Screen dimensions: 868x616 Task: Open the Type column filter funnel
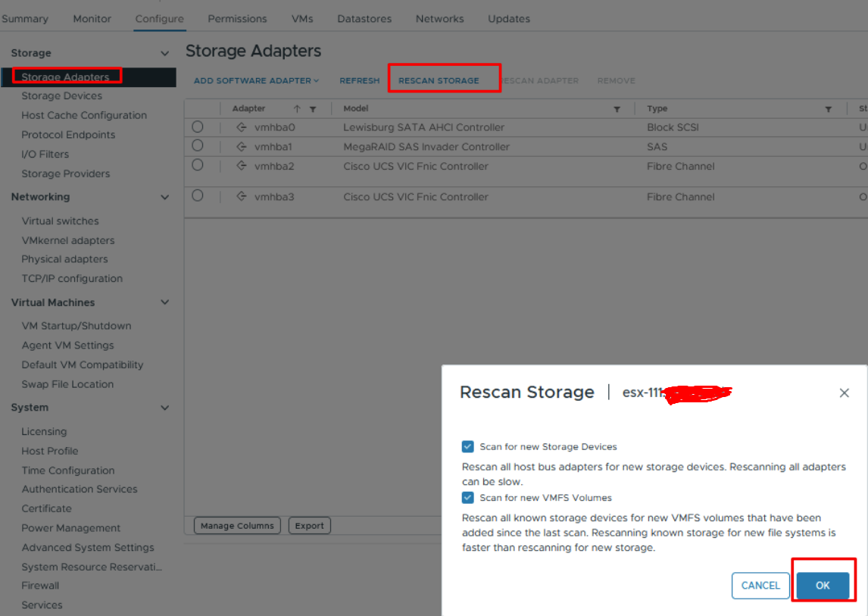pyautogui.click(x=829, y=108)
